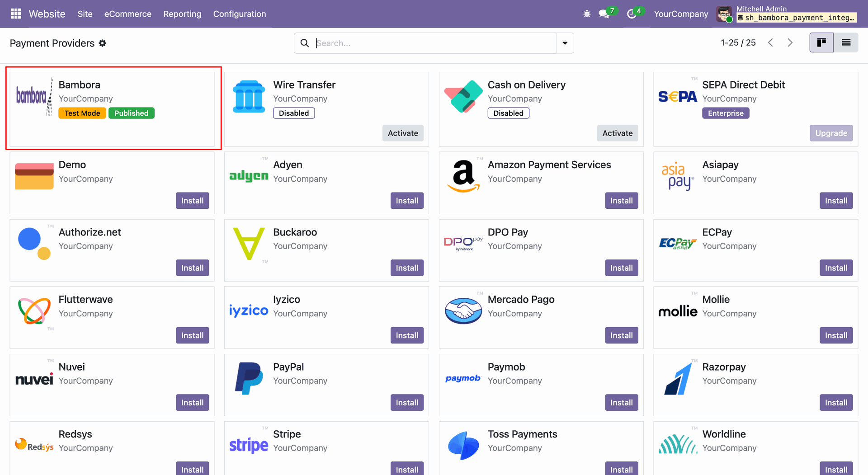Click the Asiapay logo
Viewport: 868px width, 475px height.
[678, 176]
